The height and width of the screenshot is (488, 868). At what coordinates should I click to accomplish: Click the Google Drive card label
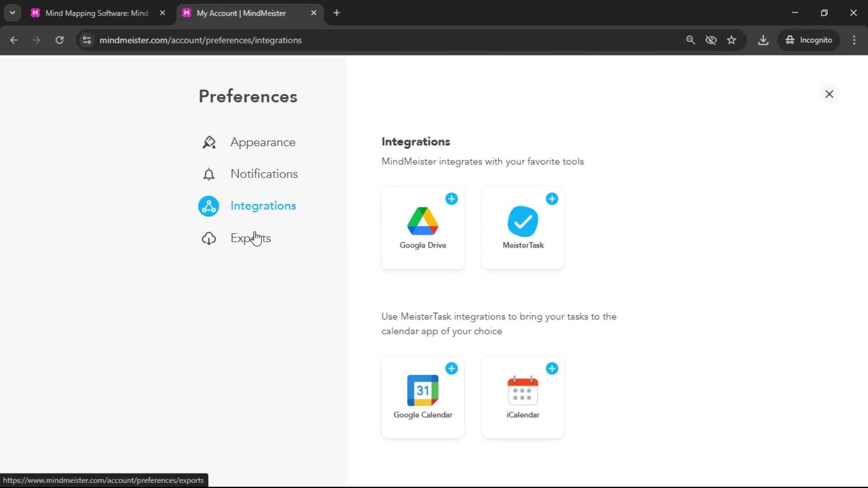coord(423,245)
